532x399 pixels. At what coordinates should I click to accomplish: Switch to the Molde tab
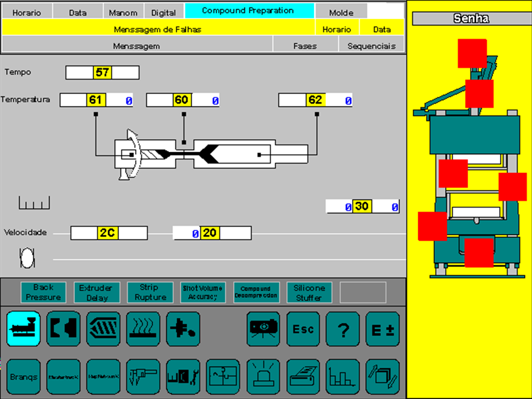tap(341, 12)
